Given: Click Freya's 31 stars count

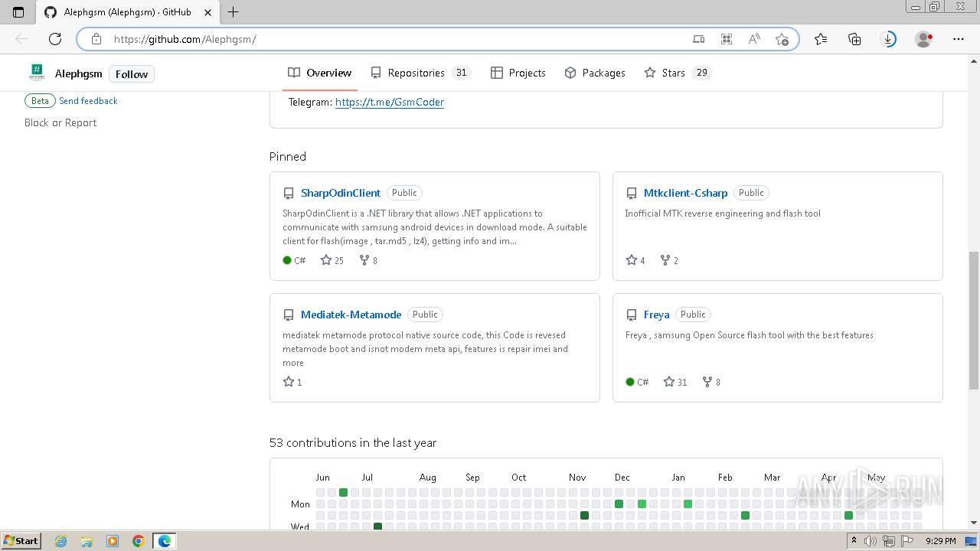Looking at the screenshot, I should tap(675, 382).
